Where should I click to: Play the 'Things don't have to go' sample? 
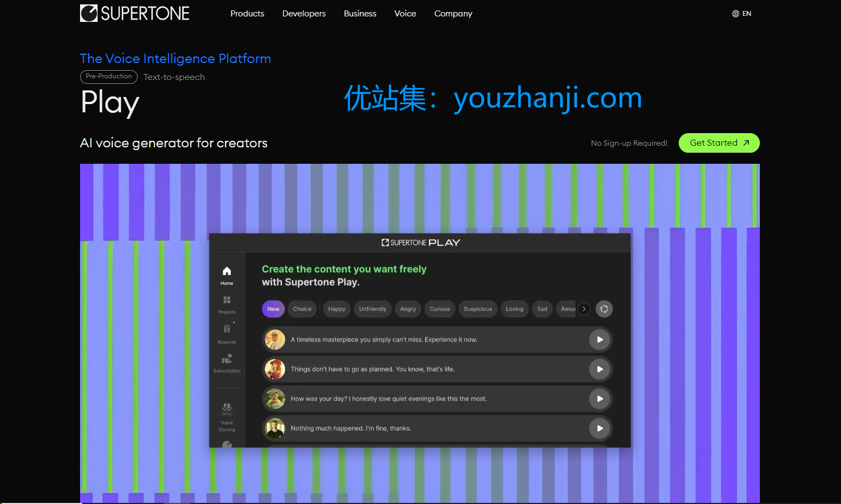click(x=600, y=369)
